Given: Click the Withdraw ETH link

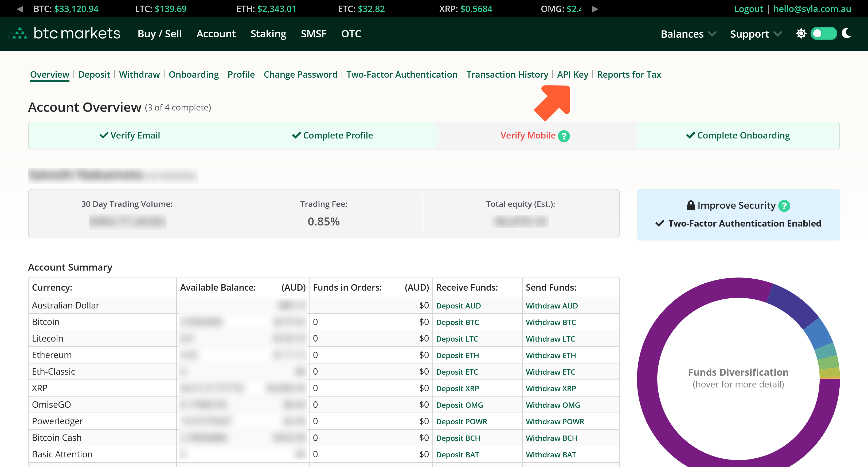Looking at the screenshot, I should coord(551,355).
